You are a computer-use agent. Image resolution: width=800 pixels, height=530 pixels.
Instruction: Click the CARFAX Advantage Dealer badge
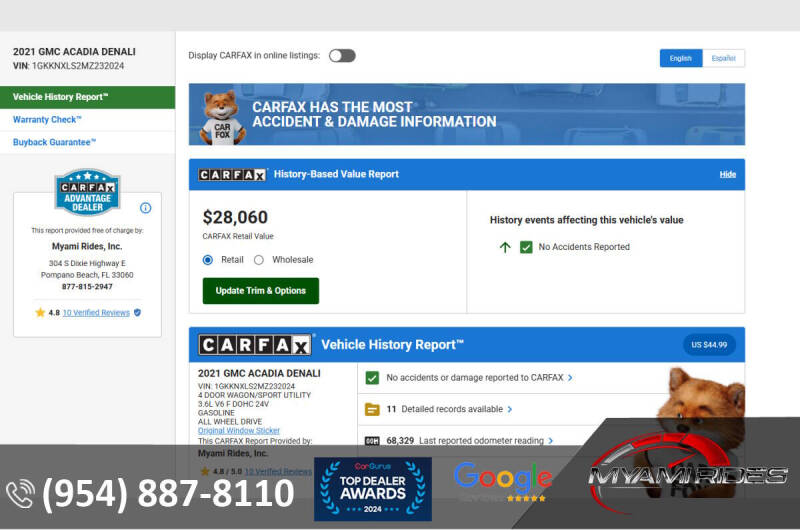pyautogui.click(x=87, y=191)
